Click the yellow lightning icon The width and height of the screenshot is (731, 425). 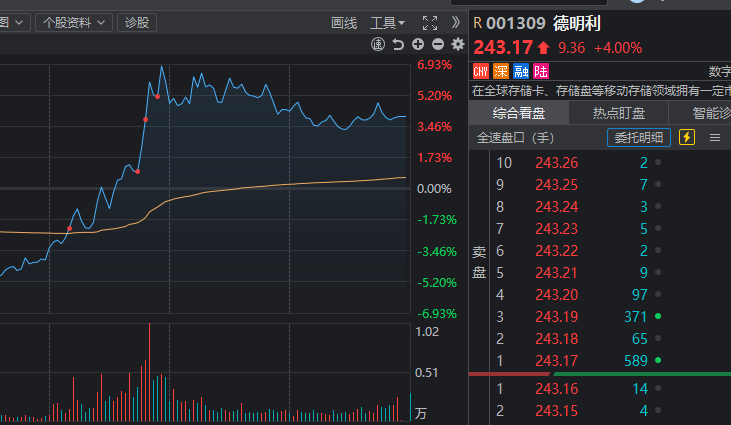pyautogui.click(x=687, y=137)
